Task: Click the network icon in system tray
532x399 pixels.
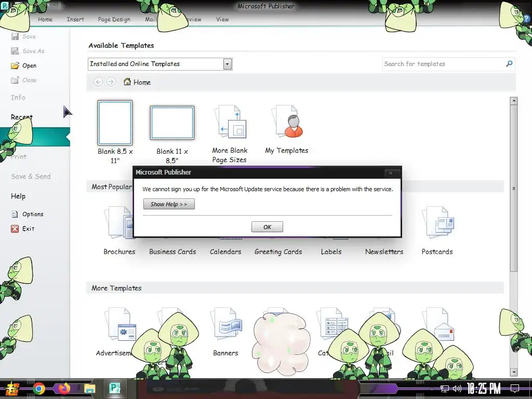Action: pos(445,389)
